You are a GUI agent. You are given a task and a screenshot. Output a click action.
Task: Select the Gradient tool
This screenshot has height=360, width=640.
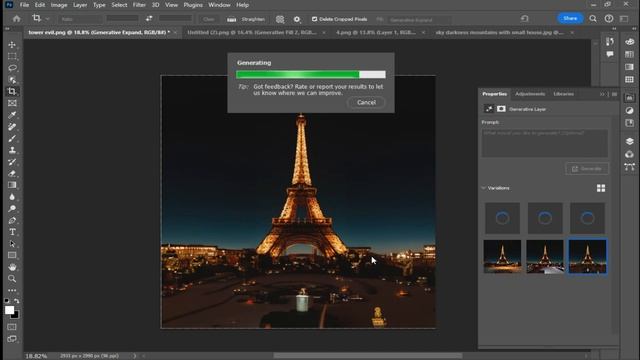[x=12, y=185]
